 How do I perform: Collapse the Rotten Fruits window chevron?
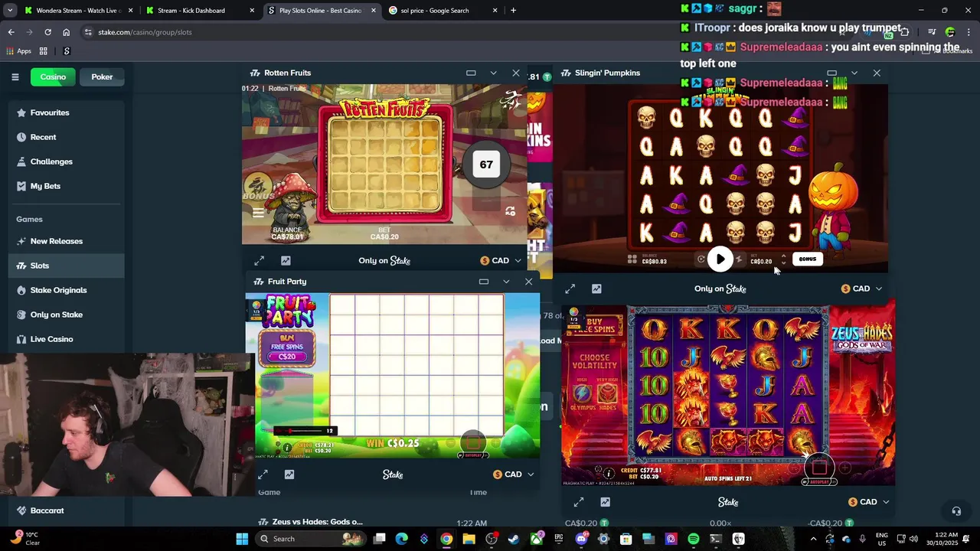pyautogui.click(x=493, y=73)
